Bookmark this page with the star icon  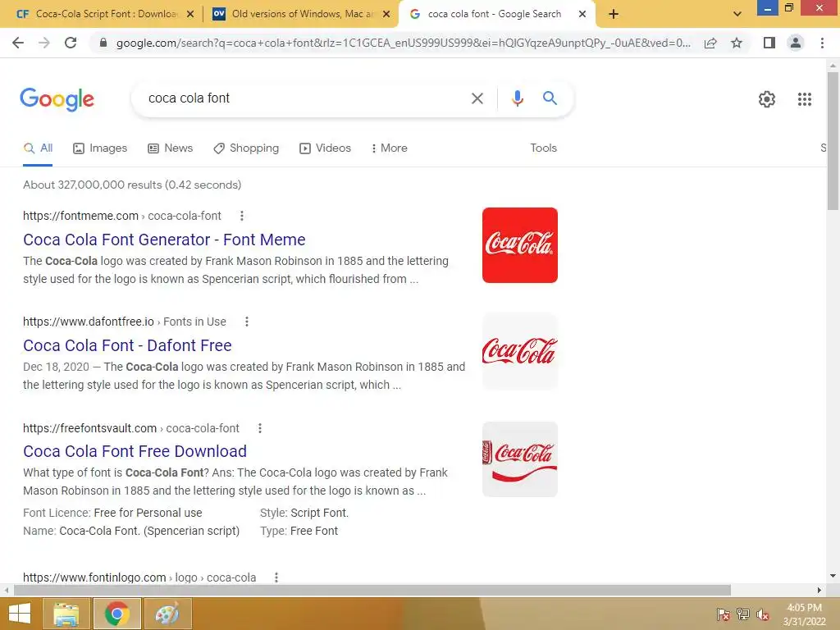tap(737, 43)
